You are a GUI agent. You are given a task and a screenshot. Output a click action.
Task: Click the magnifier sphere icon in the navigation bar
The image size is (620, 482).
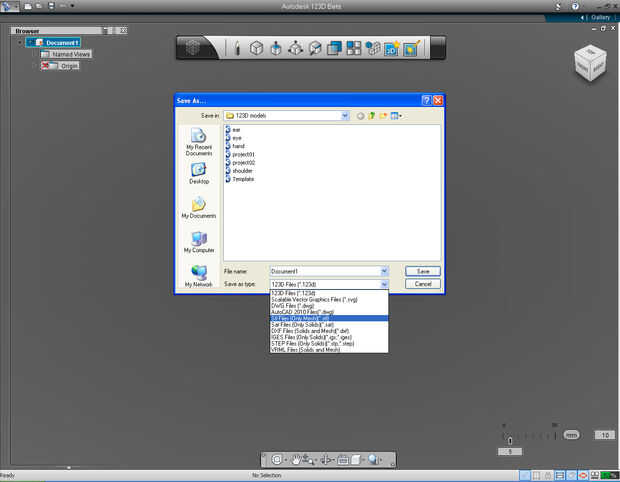click(x=373, y=459)
